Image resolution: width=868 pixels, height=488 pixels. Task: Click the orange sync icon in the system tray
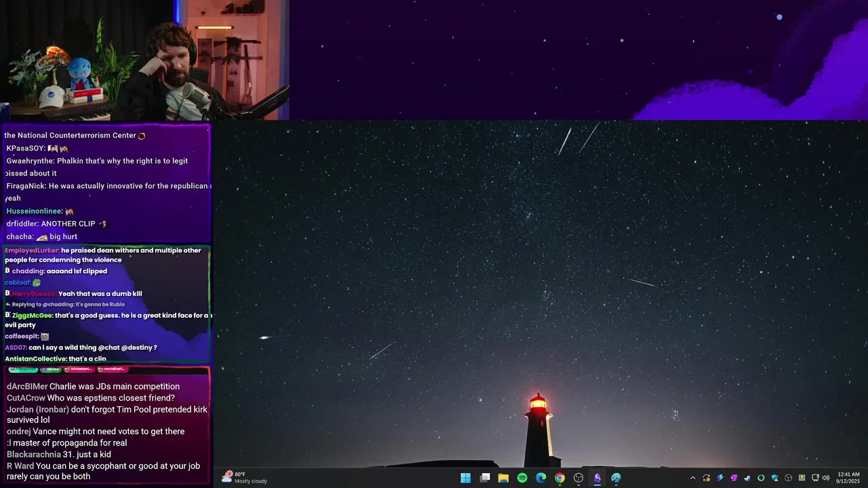[707, 478]
